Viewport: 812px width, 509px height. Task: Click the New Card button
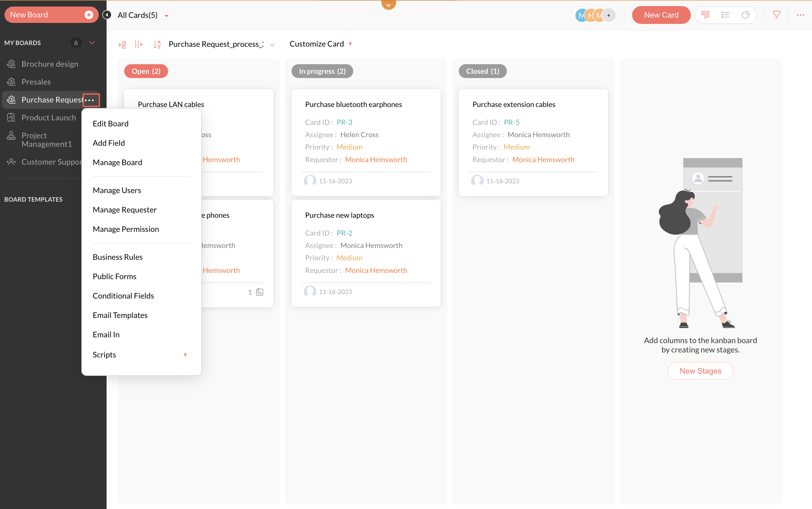point(661,15)
